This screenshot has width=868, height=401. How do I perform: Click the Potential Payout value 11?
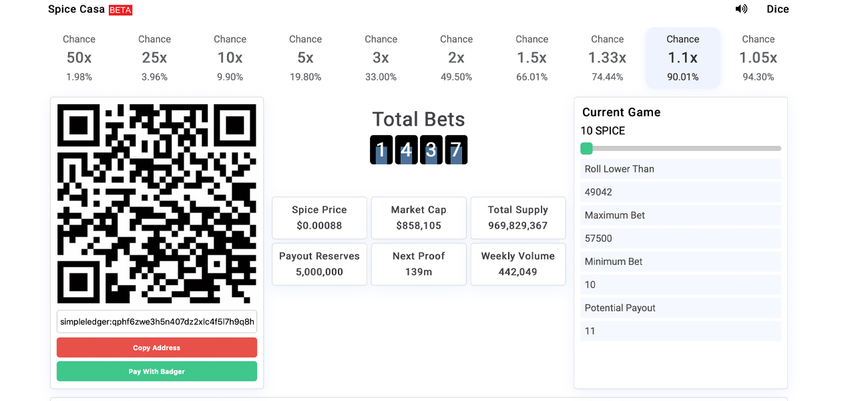pyautogui.click(x=681, y=331)
